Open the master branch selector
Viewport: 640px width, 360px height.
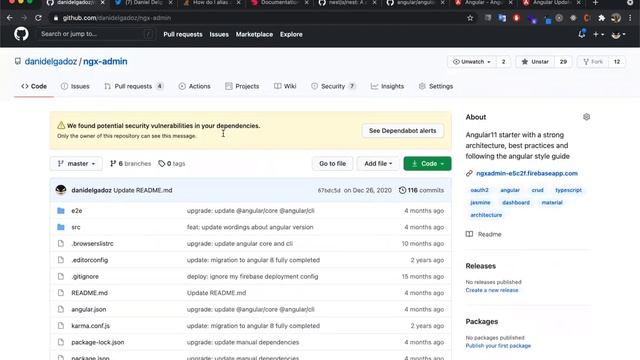76,163
